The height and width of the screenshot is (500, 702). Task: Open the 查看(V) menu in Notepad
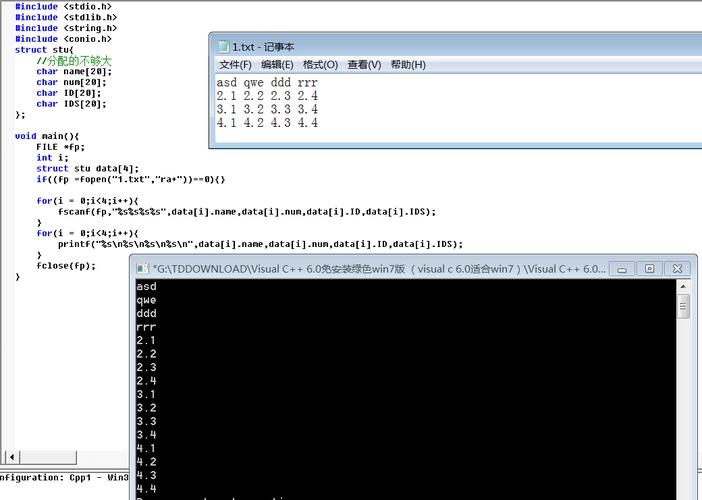[x=364, y=65]
